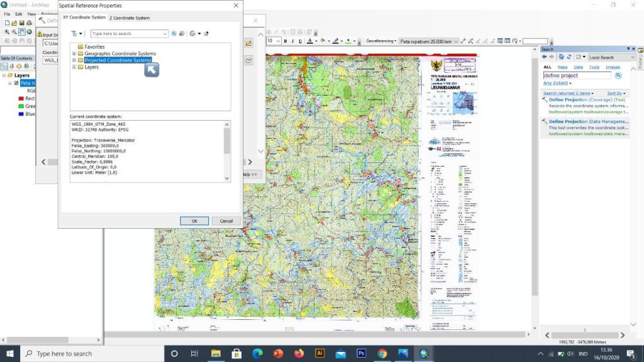Uncheck the Peta rupabumi layer visibility checkbox
644x362 pixels.
[16, 83]
